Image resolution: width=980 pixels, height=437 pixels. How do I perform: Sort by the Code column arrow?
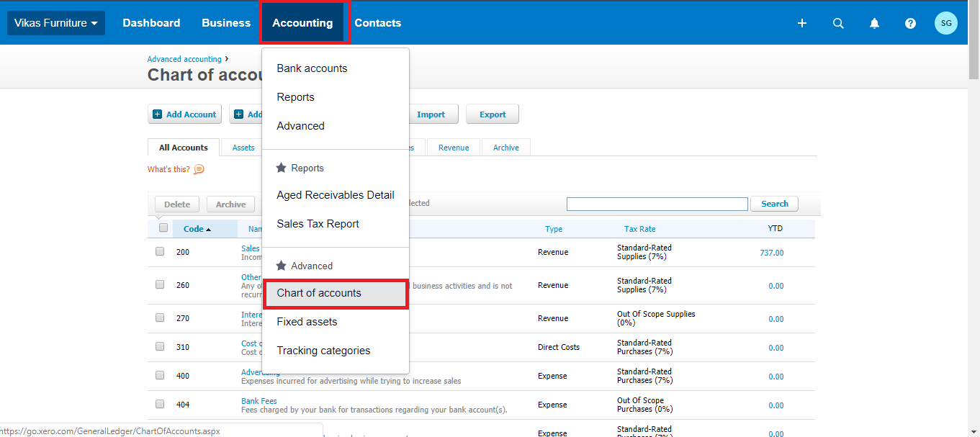click(209, 229)
